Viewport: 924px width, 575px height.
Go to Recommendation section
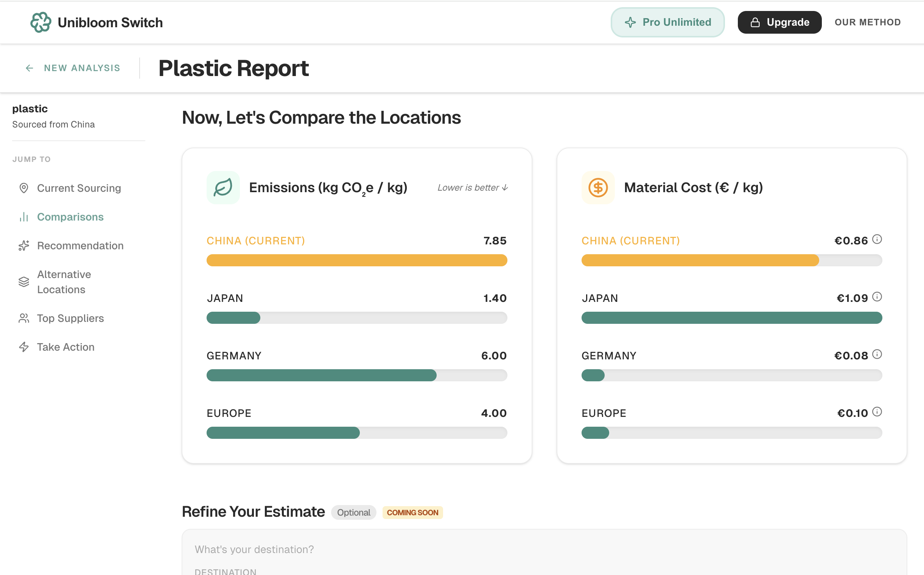[80, 246]
